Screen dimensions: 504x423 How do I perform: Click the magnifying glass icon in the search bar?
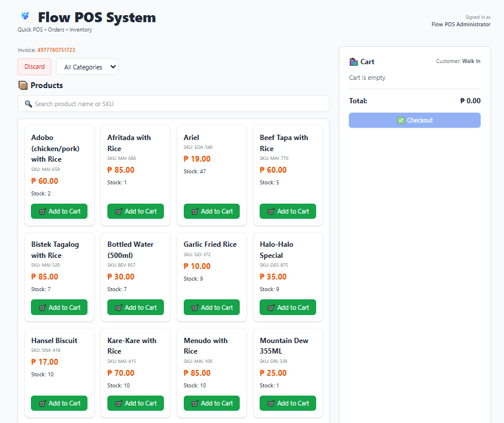(x=29, y=103)
